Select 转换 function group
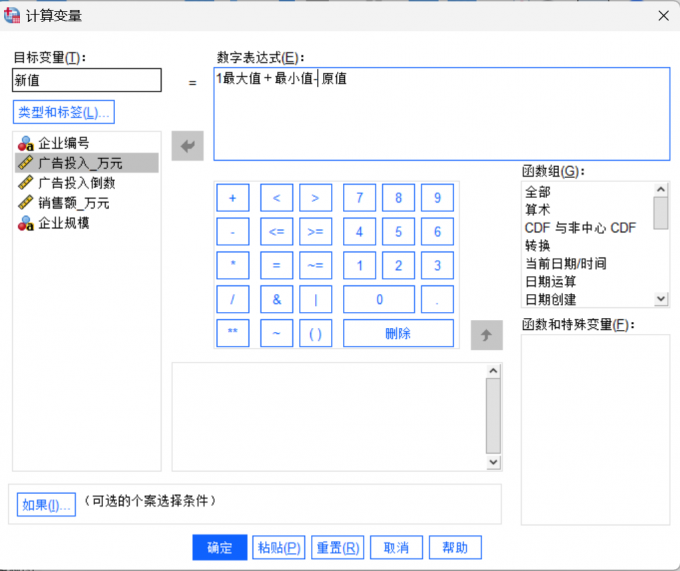Viewport: 680px width, 571px height. (588, 245)
